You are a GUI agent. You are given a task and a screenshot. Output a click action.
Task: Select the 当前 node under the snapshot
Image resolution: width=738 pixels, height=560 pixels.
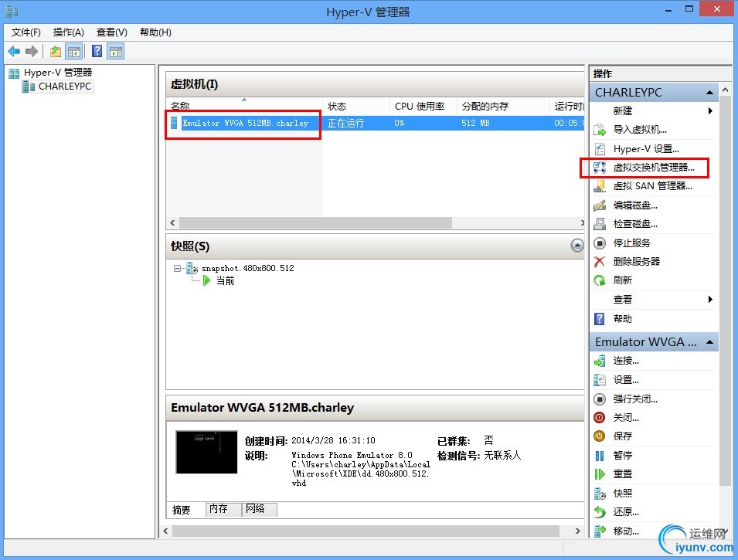coord(225,281)
